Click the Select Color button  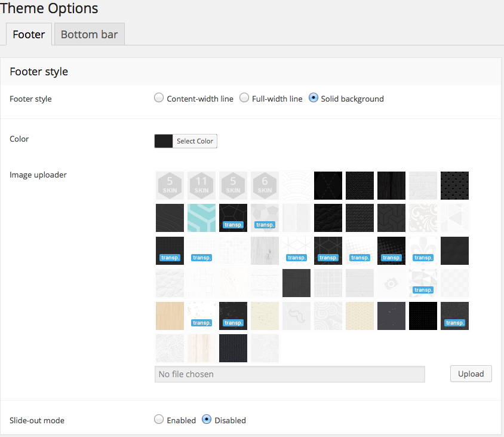click(195, 141)
